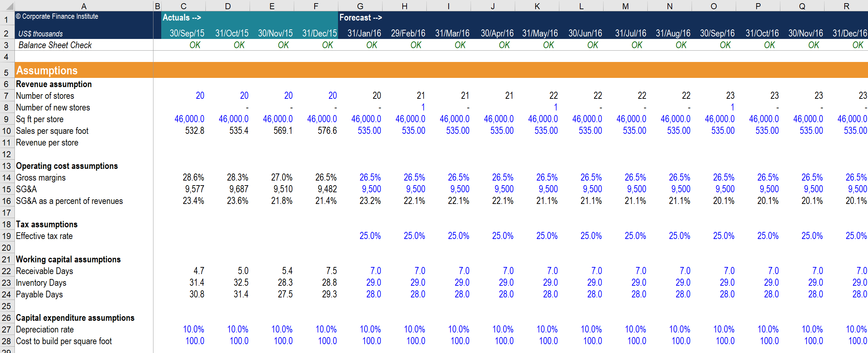
Task: Select the 9,577 SG&A value cell
Action: click(x=194, y=189)
